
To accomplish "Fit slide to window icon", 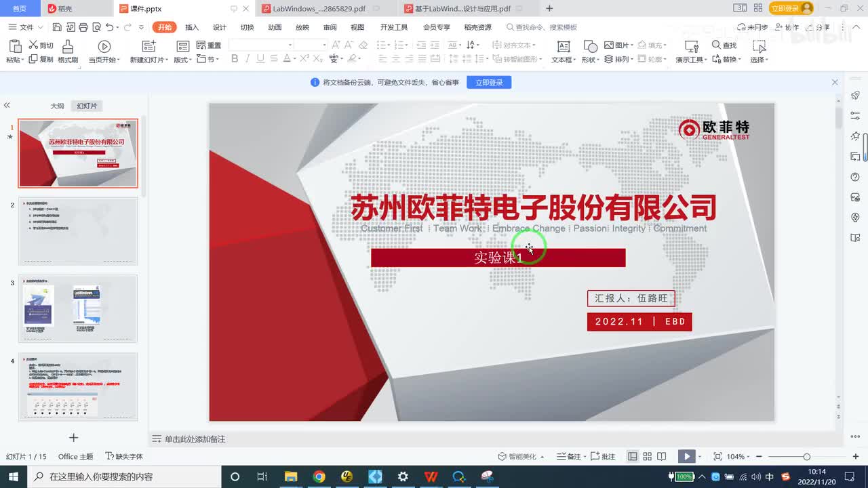I will click(717, 457).
